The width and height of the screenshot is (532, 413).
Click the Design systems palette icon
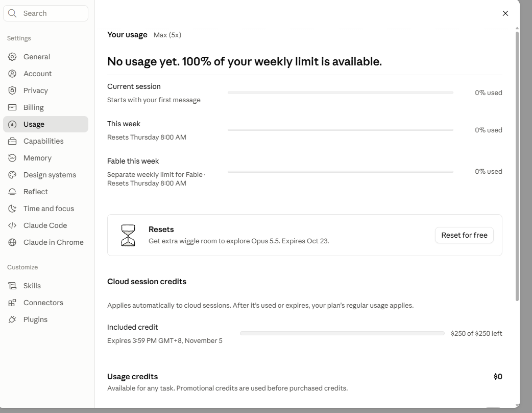tap(12, 175)
